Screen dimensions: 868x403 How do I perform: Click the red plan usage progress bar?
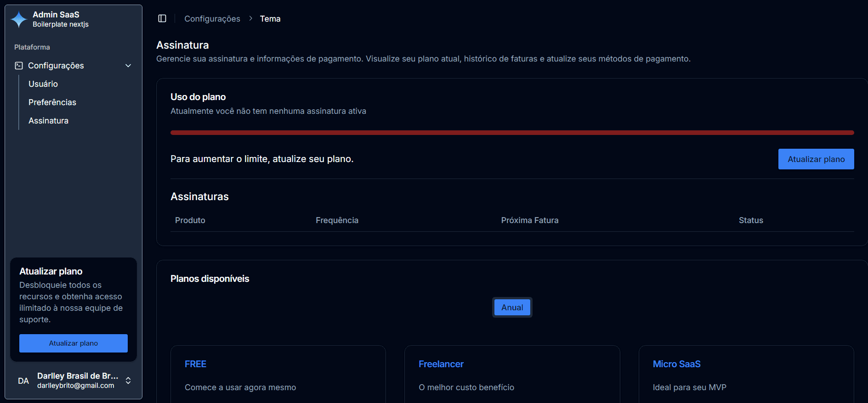512,133
